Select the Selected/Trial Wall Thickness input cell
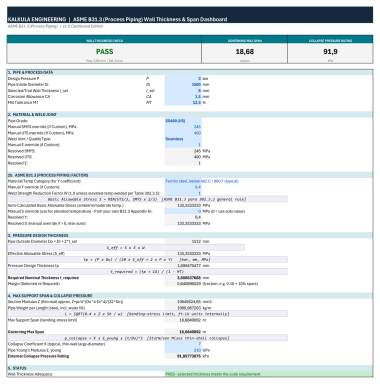Screen dimensions: 380x384 coord(183,90)
